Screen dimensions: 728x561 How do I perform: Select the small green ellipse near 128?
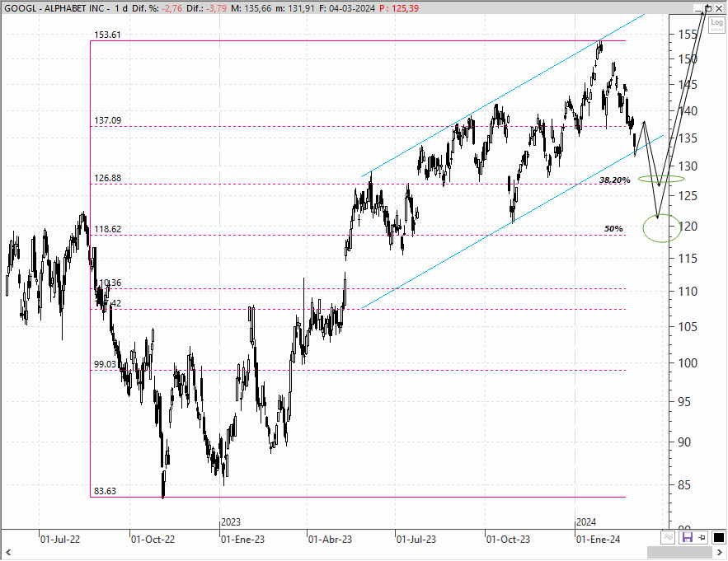[661, 179]
